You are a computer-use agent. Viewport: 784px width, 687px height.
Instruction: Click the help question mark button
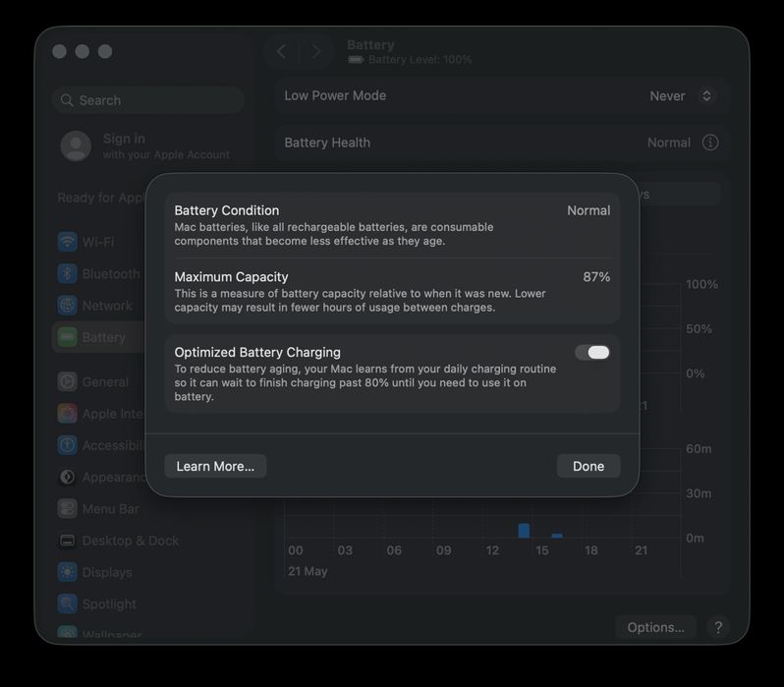pos(718,627)
